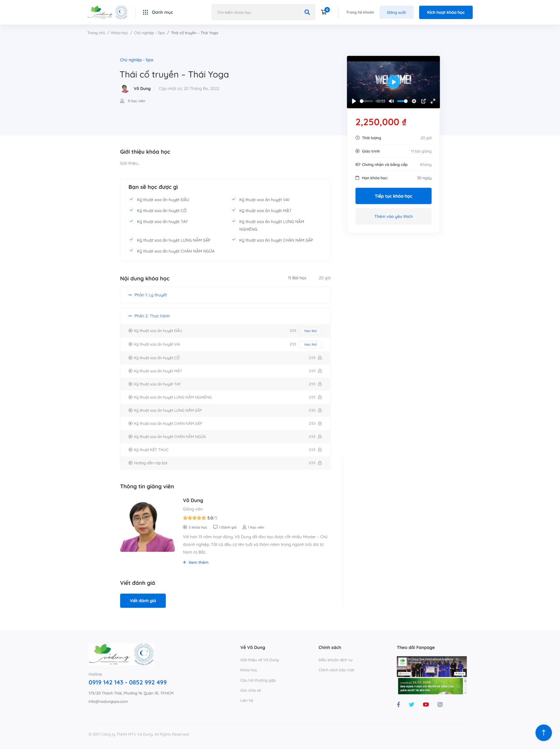The width and height of the screenshot is (560, 749).
Task: Go to Trang tài khoản
Action: pyautogui.click(x=360, y=12)
